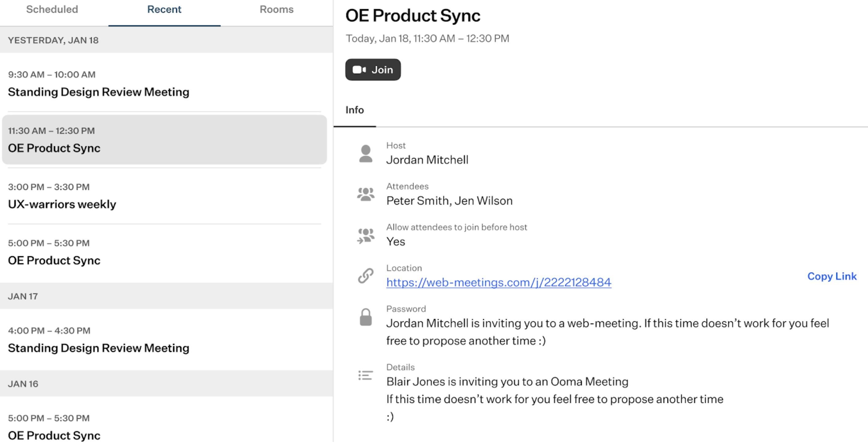Click the host person icon

point(366,154)
